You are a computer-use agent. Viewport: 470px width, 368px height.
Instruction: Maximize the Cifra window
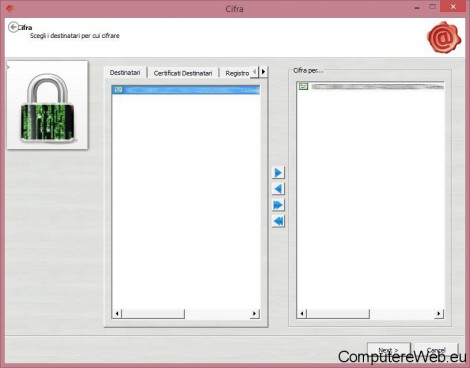[433, 7]
